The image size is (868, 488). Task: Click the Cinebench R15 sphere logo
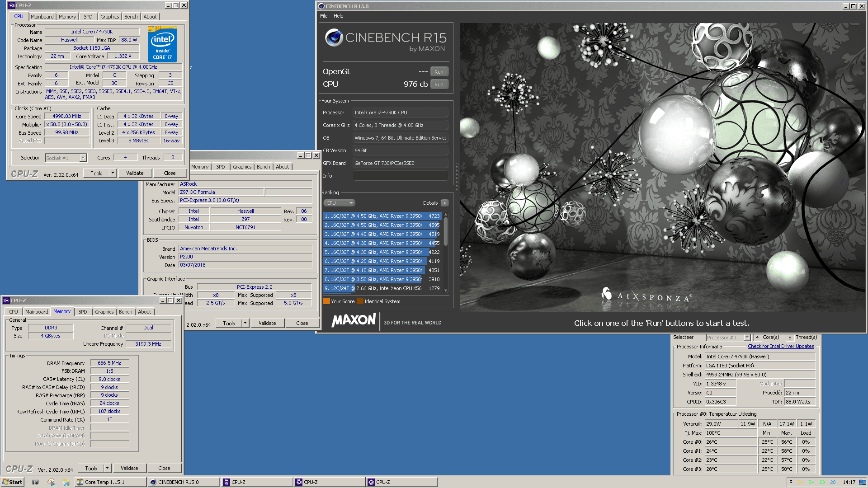334,38
